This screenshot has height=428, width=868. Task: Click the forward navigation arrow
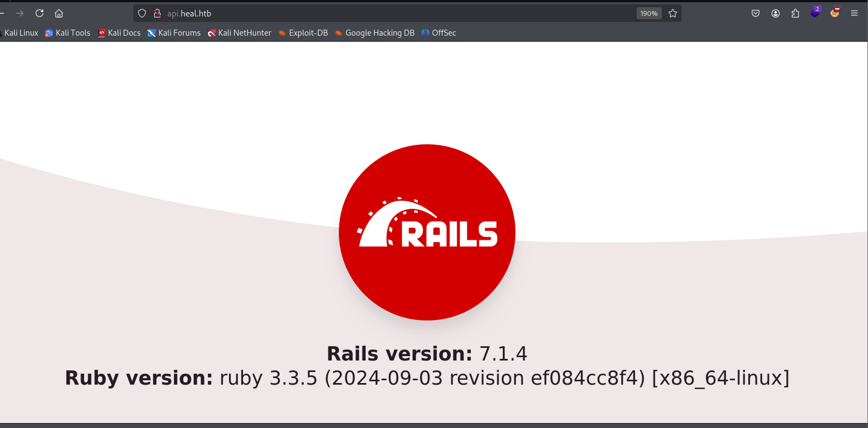tap(20, 13)
